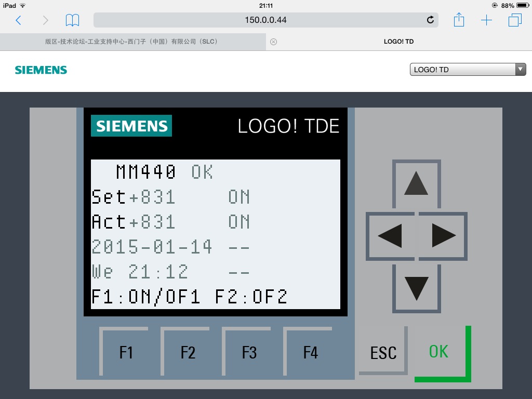The width and height of the screenshot is (532, 399).
Task: Click 'F2:OF2' text on display
Action: click(x=251, y=297)
